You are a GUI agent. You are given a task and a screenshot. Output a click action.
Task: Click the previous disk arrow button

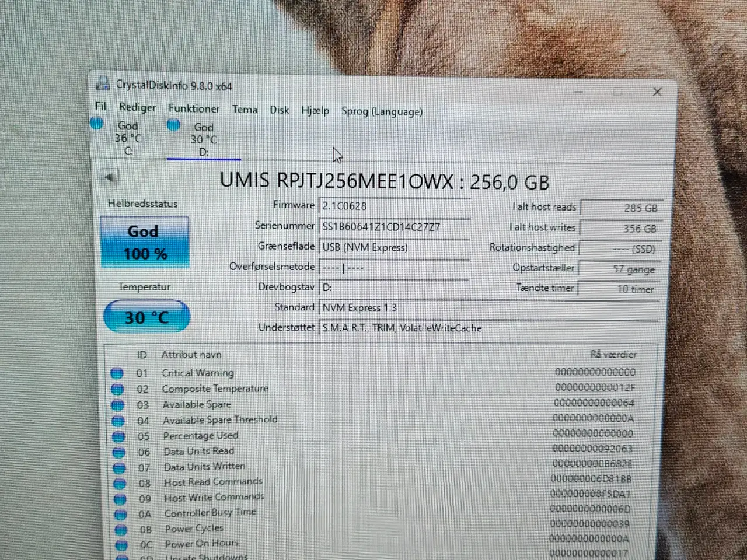[x=109, y=177]
